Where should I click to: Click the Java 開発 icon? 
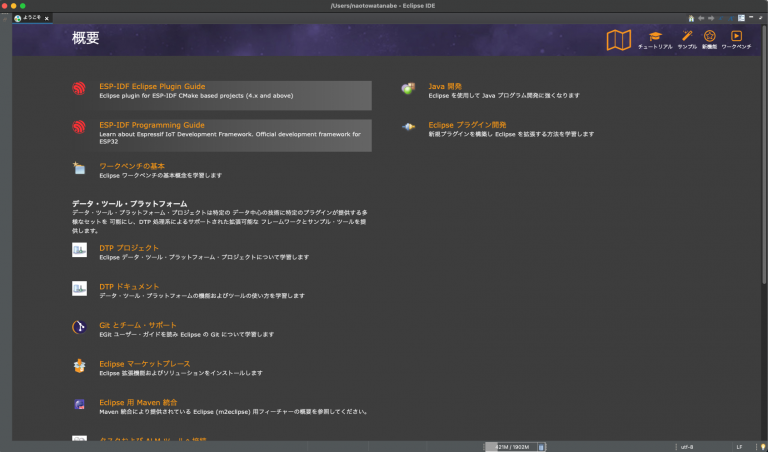tap(408, 88)
